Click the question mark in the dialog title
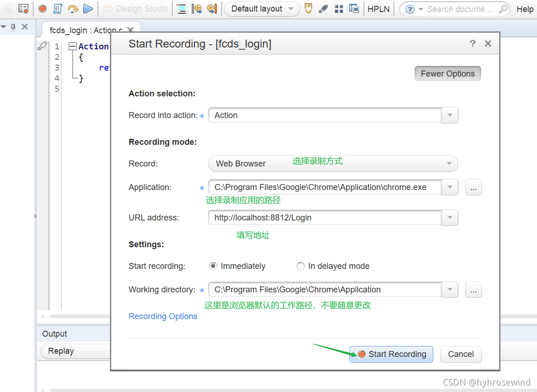 point(473,43)
